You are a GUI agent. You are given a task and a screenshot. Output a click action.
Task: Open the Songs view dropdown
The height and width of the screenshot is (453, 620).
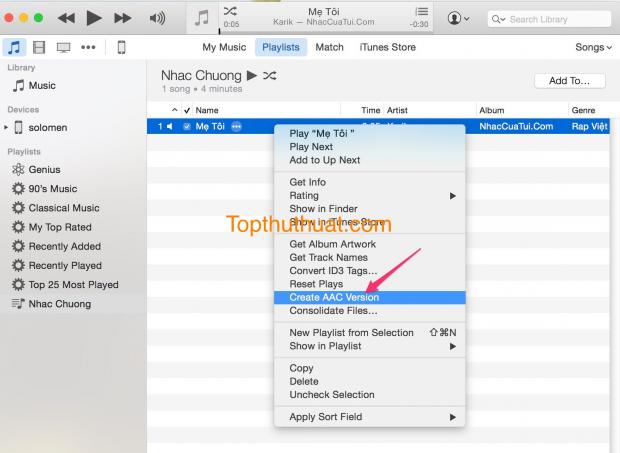point(593,47)
